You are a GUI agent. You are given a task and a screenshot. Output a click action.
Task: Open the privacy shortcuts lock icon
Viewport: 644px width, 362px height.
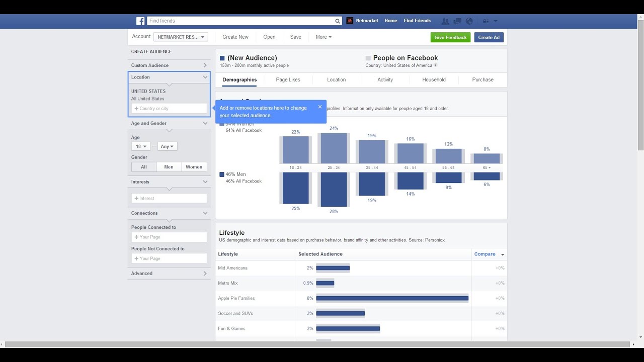[x=486, y=21]
